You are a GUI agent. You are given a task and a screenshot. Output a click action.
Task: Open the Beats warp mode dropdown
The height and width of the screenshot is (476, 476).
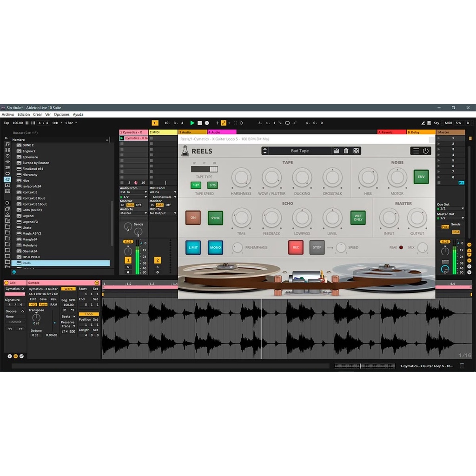(x=68, y=317)
